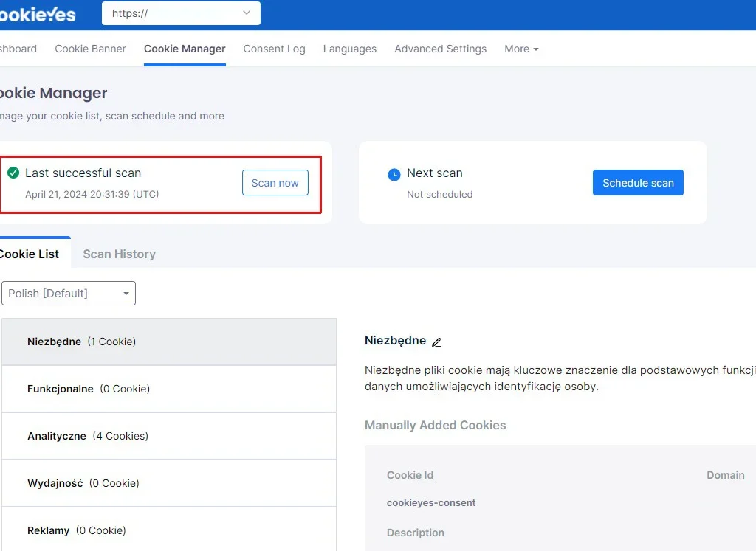
Task: Open the Languages section
Action: click(349, 49)
